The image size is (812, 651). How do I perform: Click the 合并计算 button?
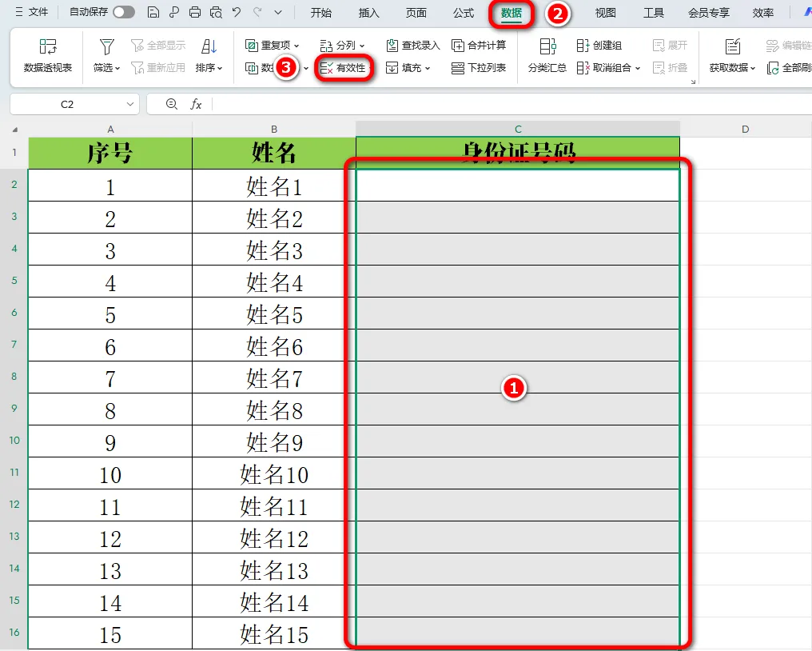(479, 46)
